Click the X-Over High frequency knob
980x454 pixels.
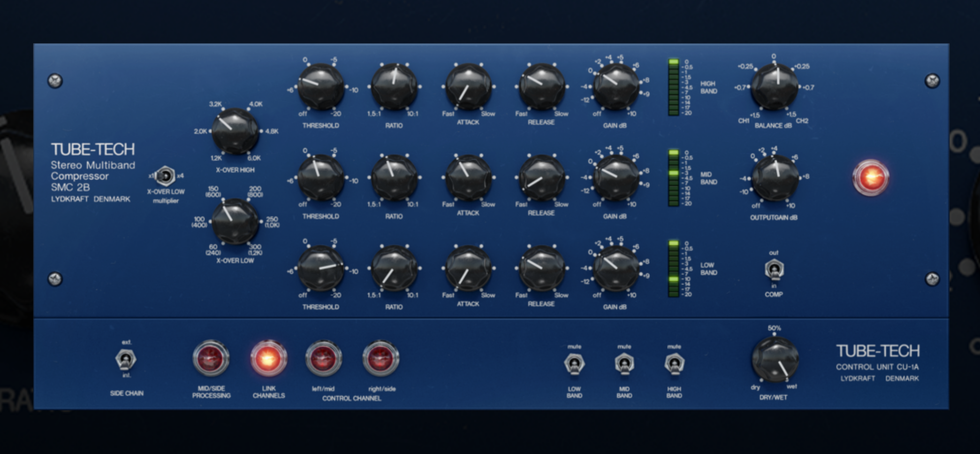click(235, 131)
